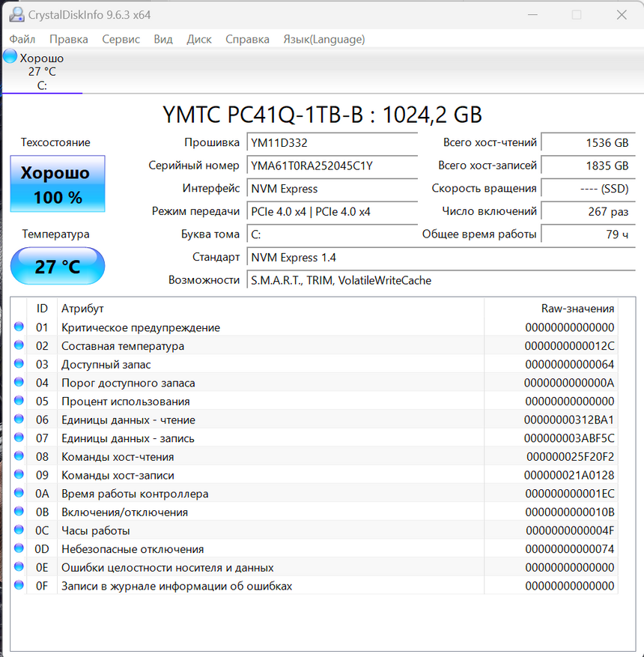This screenshot has height=657, width=644.
Task: Click status orb for Доступный запас row
Action: (19, 363)
